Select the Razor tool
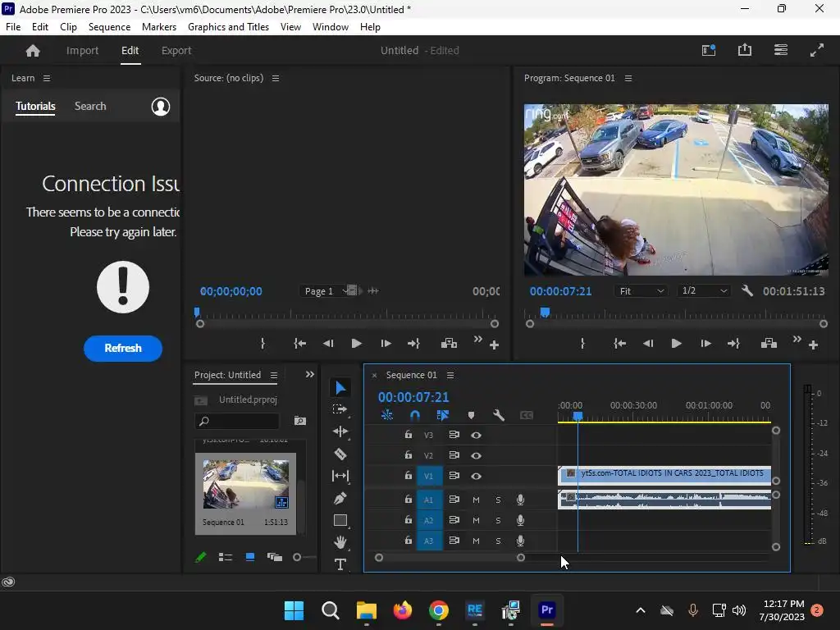 (x=340, y=454)
